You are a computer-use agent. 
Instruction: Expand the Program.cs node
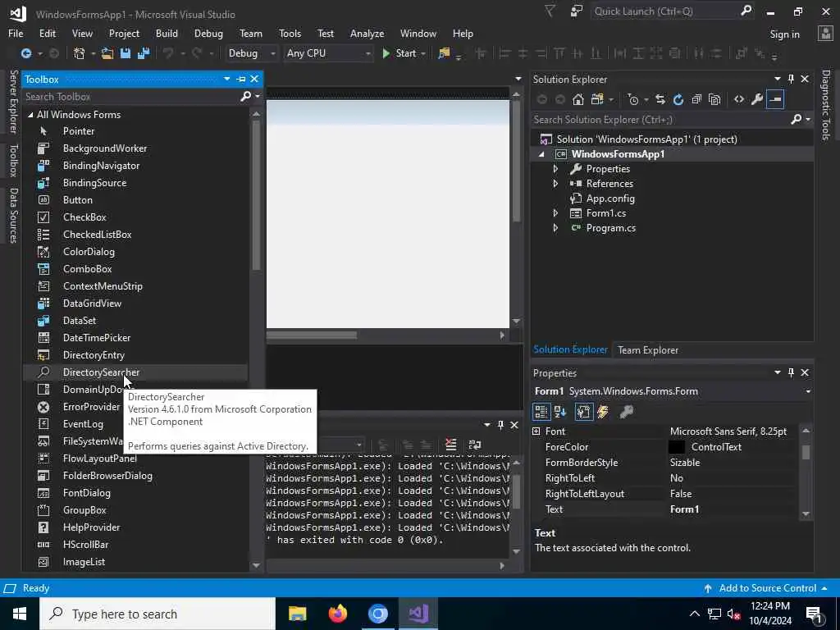(555, 228)
